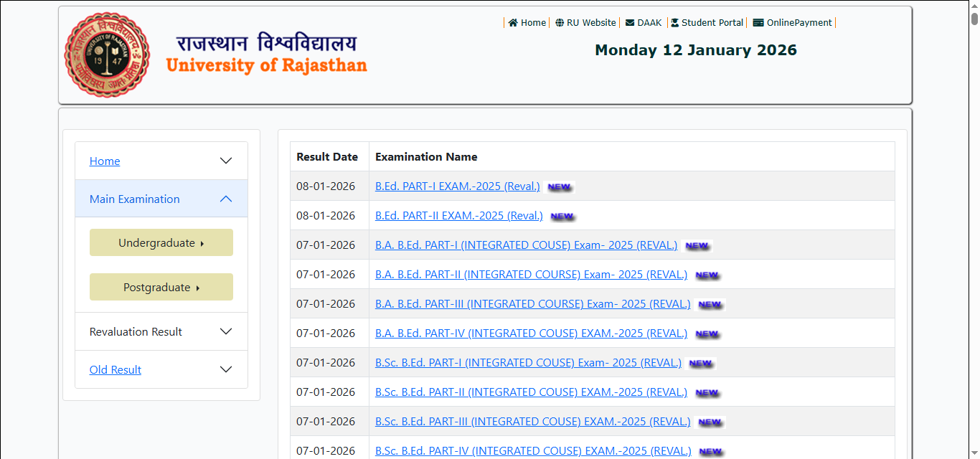Open B.Sc. B.Ed. PART-I revaluation result link

coord(528,363)
